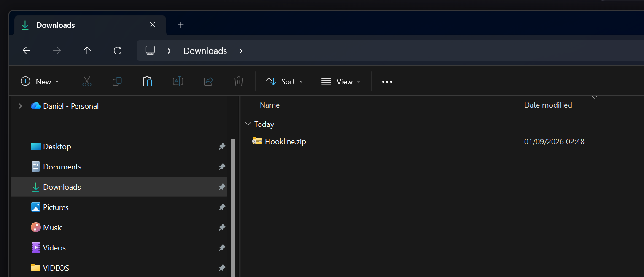Click the Paste clipboard icon
The image size is (644, 277).
148,81
